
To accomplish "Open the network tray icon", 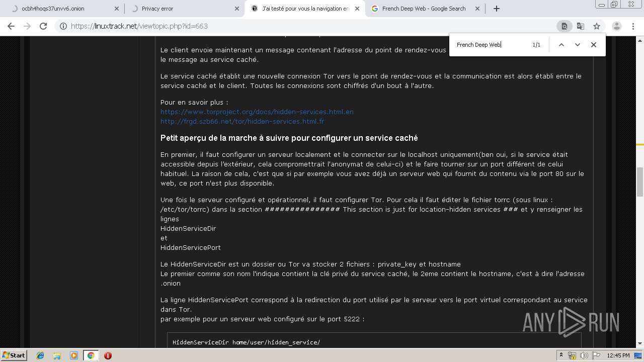I will [572, 355].
